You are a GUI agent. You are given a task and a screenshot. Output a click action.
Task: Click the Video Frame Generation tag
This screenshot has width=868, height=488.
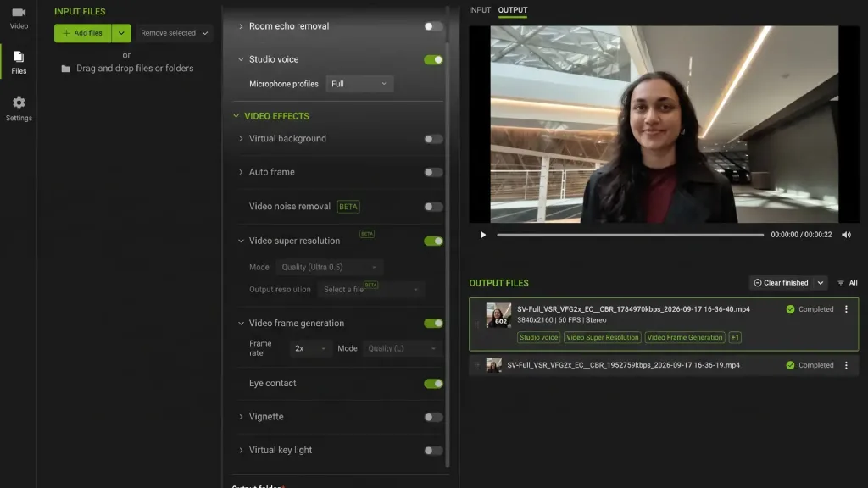(x=685, y=337)
